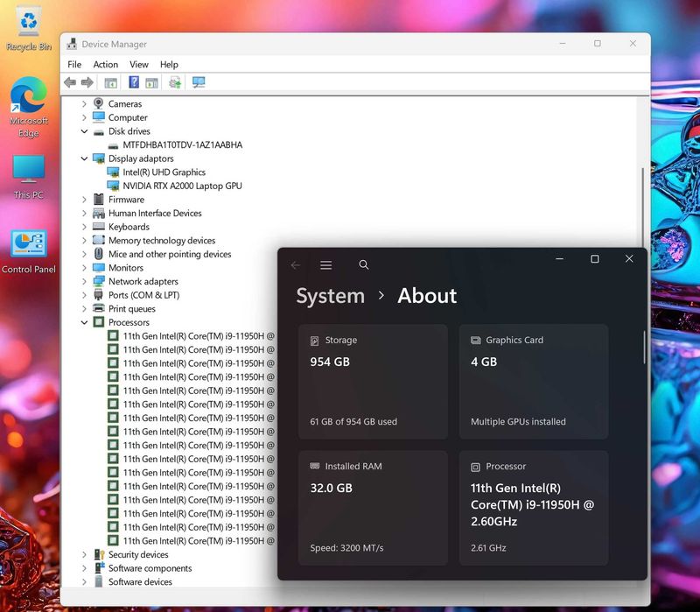Click the Forward arrow in Device Manager toolbar
The image size is (700, 612).
(x=87, y=82)
